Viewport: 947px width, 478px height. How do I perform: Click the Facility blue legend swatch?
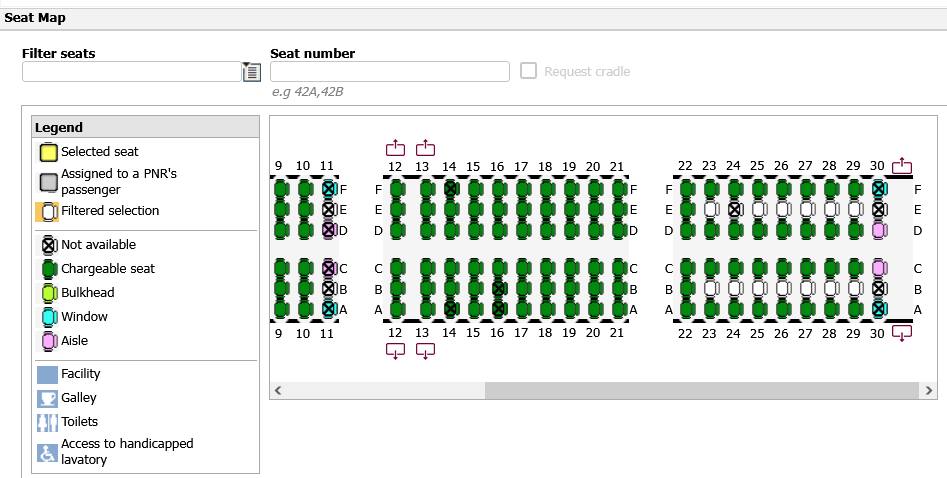click(x=47, y=375)
